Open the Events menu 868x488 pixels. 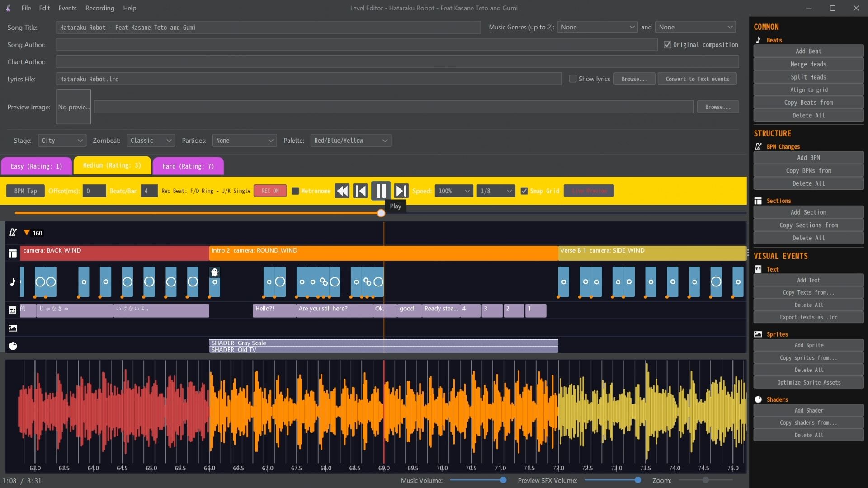67,8
